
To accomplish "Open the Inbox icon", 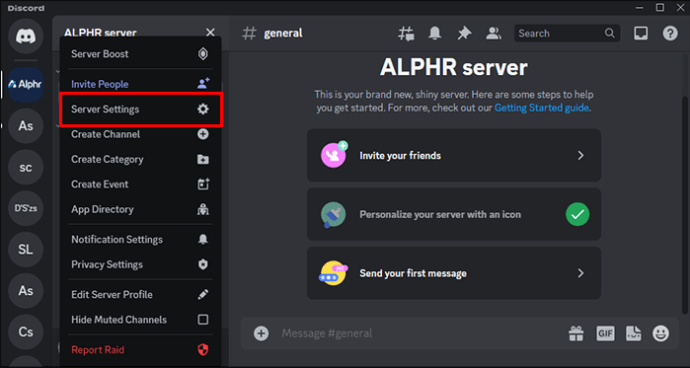I will (641, 33).
